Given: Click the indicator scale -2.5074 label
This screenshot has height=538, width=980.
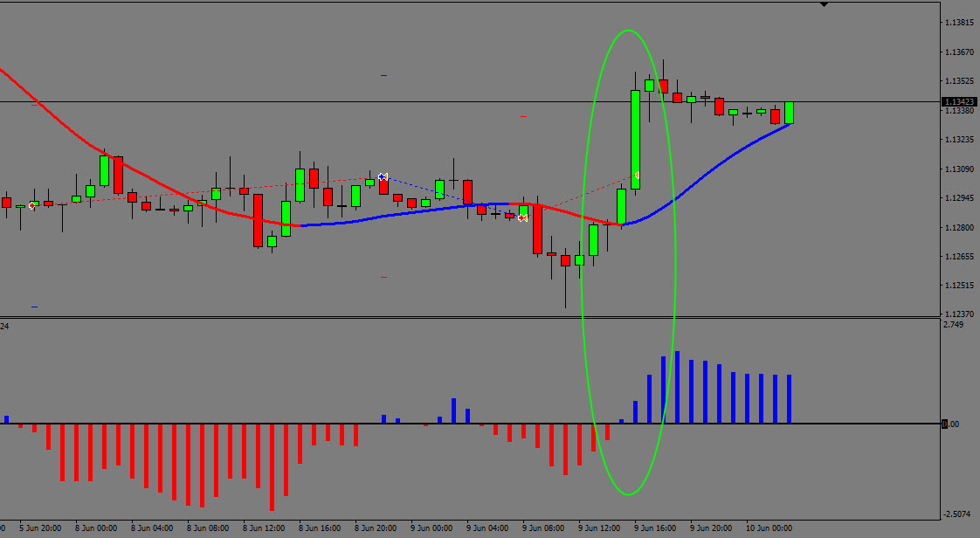Looking at the screenshot, I should [958, 514].
